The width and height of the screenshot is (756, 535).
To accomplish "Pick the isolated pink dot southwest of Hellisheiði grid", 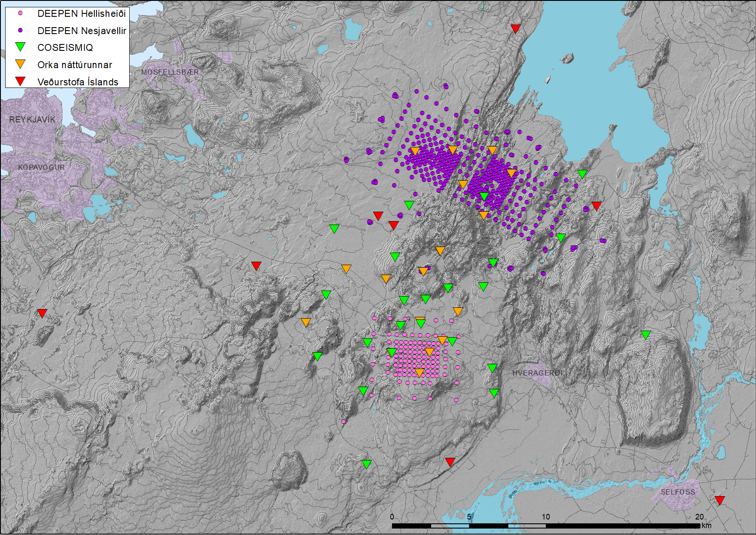I will tap(343, 422).
